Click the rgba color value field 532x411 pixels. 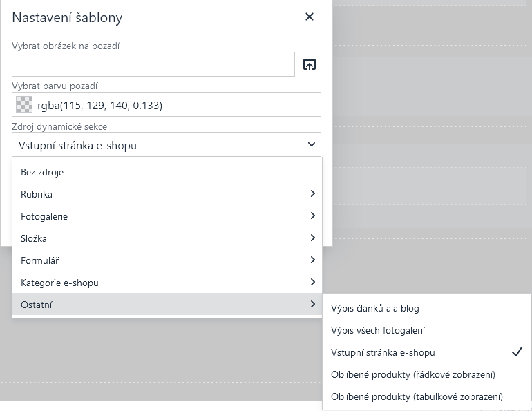point(176,105)
